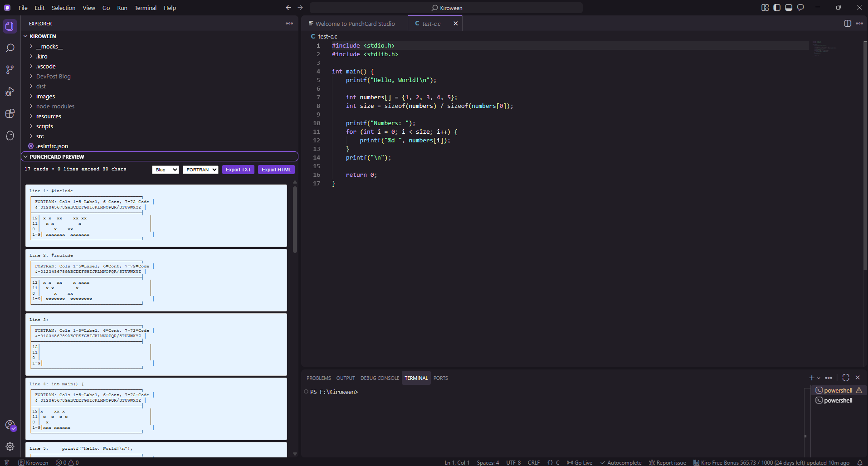Close the terminal panel

[858, 378]
